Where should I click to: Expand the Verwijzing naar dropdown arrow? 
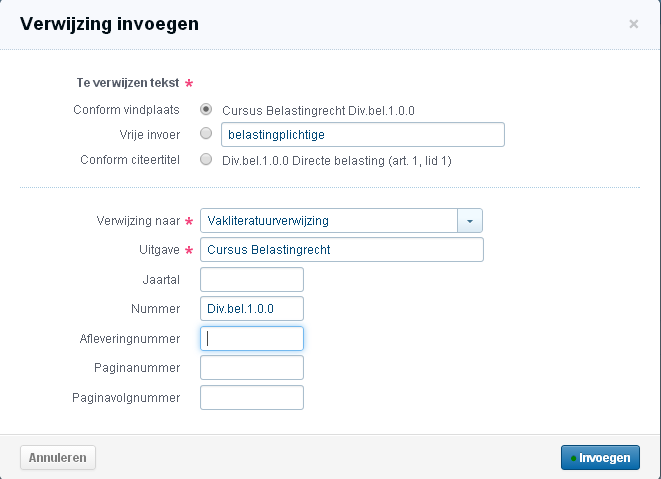(x=470, y=220)
